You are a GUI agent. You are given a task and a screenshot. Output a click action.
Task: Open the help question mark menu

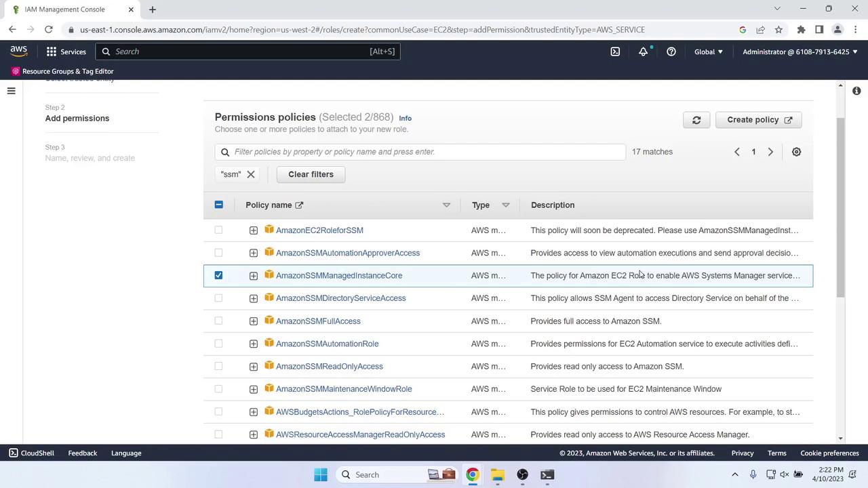click(x=671, y=52)
